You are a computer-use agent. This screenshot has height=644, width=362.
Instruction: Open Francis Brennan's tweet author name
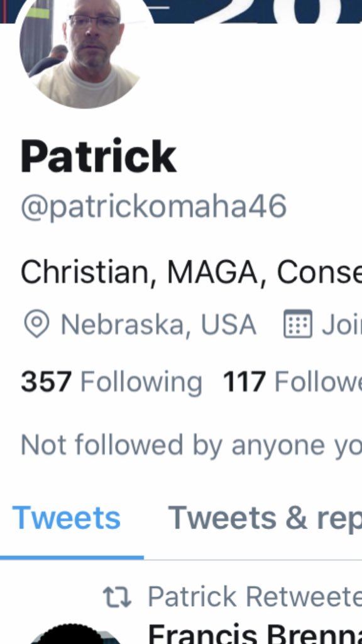click(x=255, y=634)
